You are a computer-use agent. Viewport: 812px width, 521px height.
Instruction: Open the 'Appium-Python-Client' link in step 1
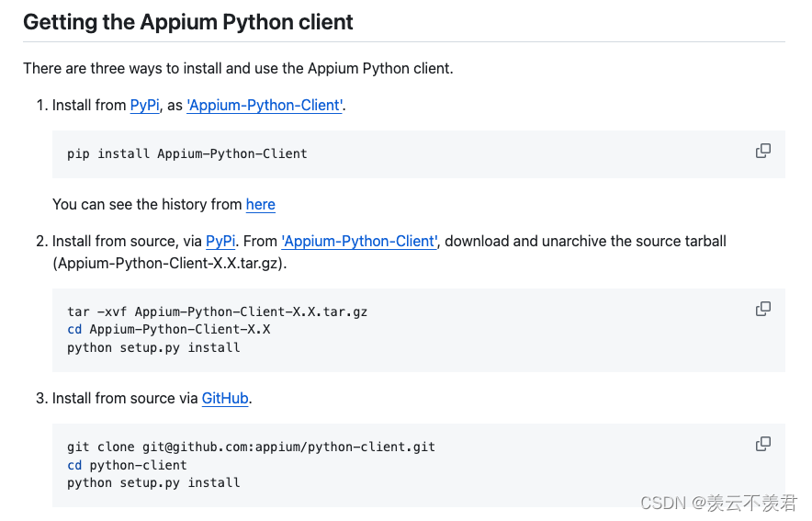265,105
